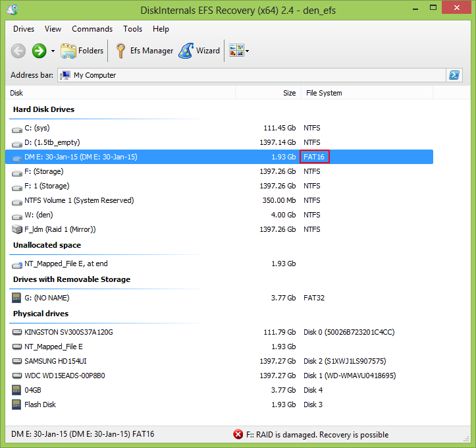Select the W: (den) drive icon
The height and width of the screenshot is (448, 476).
click(x=17, y=217)
